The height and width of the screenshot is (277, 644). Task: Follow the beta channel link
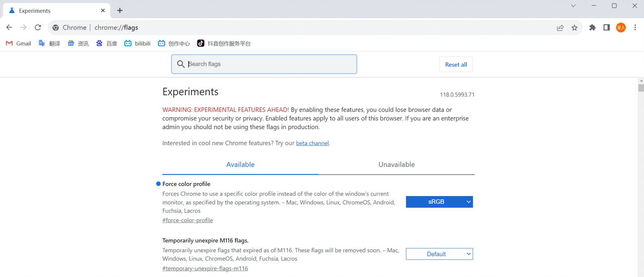click(312, 143)
